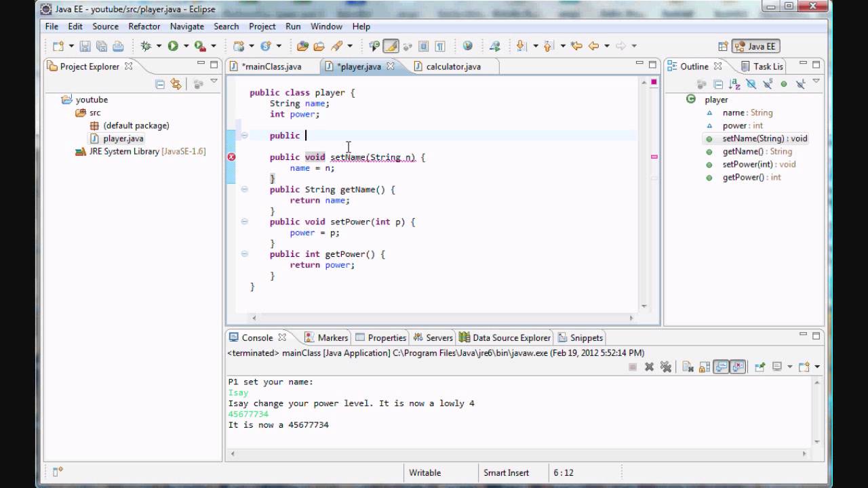Clear Console with the document-x icon

click(688, 367)
